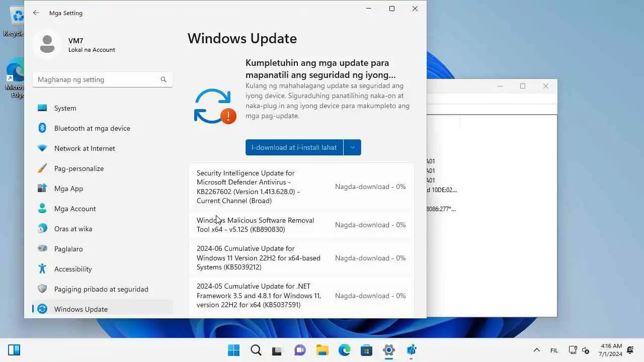
Task: Click Nagda-download 0% status for KB5039212
Action: click(370, 258)
